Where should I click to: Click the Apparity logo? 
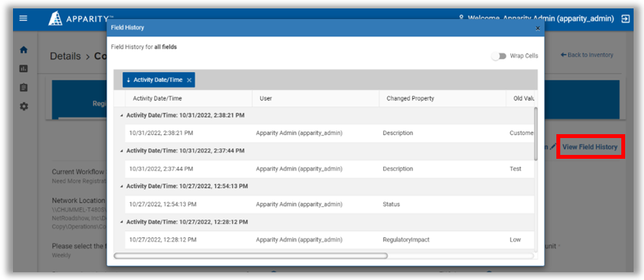click(80, 18)
